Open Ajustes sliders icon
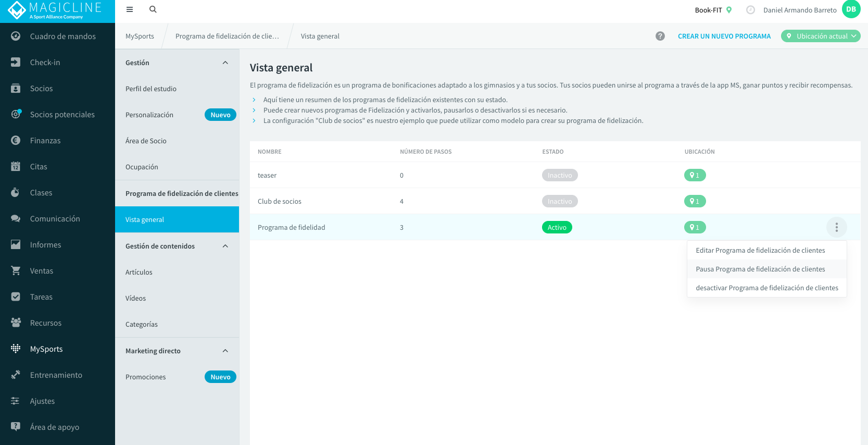 [16, 401]
